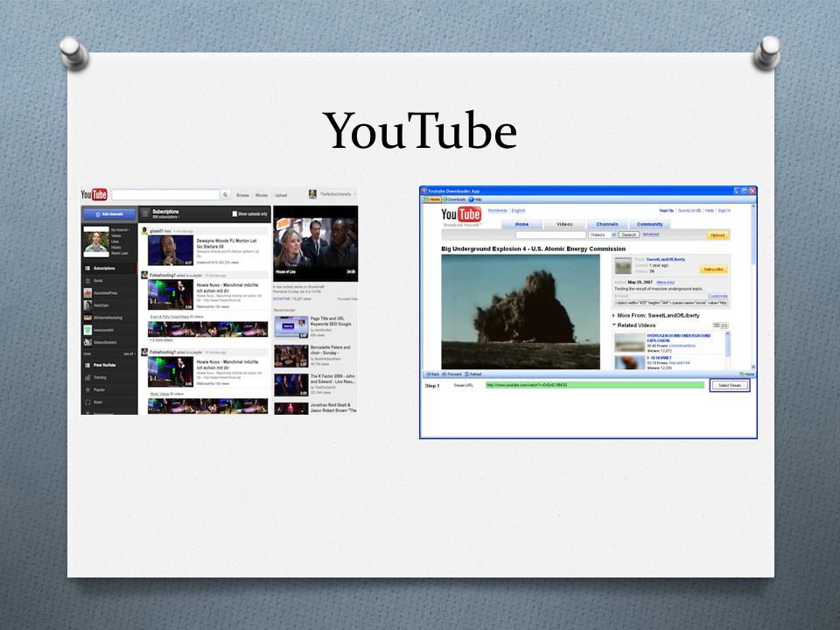The width and height of the screenshot is (840, 630).
Task: Click the yellow Upload button in Downloader App
Action: click(x=717, y=235)
